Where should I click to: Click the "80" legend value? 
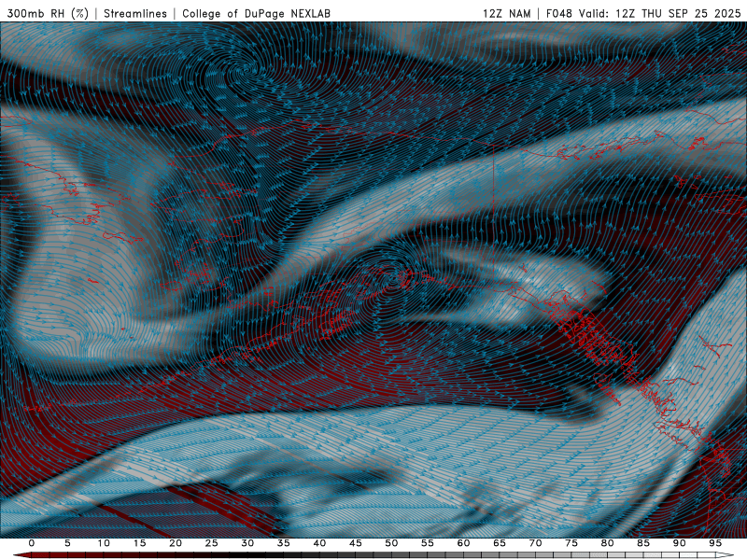pos(608,543)
